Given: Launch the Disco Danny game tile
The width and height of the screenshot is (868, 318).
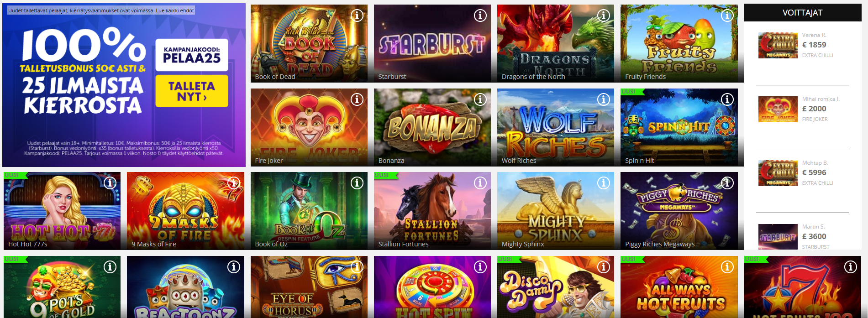Looking at the screenshot, I should 556,287.
